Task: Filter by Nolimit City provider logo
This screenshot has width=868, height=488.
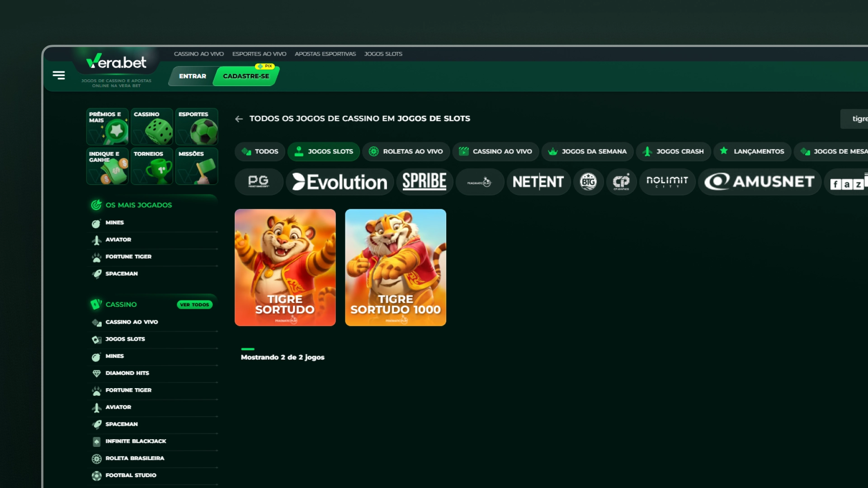Action: pyautogui.click(x=667, y=182)
